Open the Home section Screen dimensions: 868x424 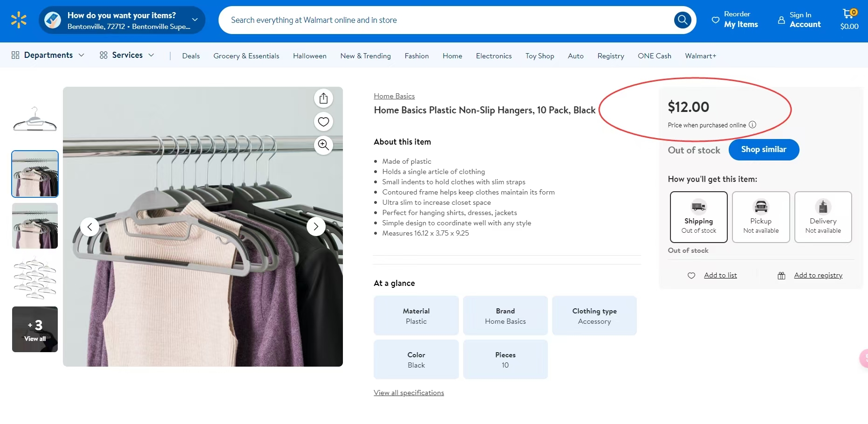pos(452,56)
